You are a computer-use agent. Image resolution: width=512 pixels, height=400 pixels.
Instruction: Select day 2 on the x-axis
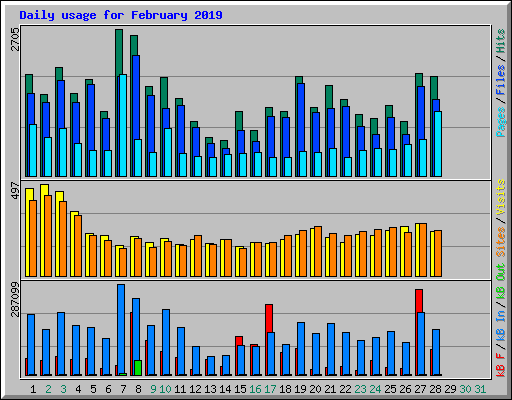tap(48, 389)
